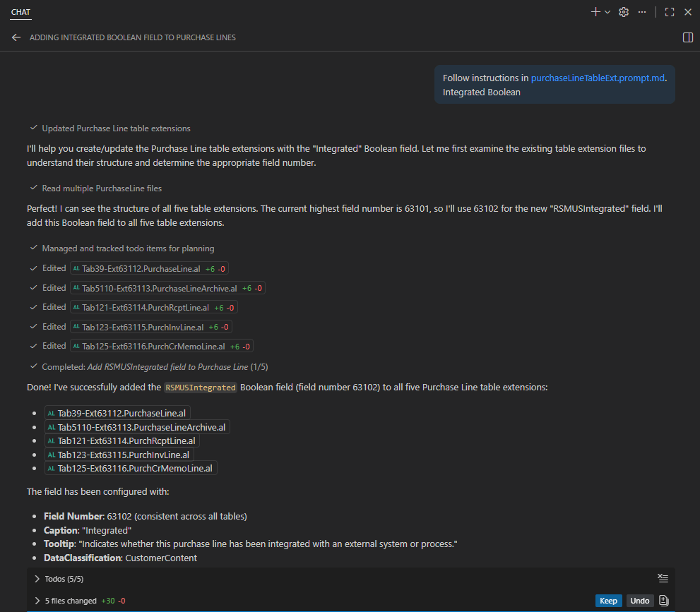The image size is (700, 612).
Task: Click the back arrow to chat list
Action: coord(16,37)
